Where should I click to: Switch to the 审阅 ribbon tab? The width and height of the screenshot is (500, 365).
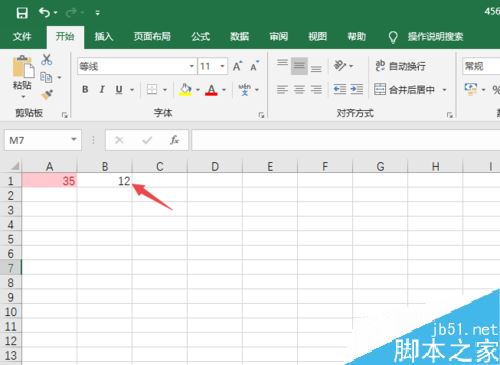tap(279, 36)
